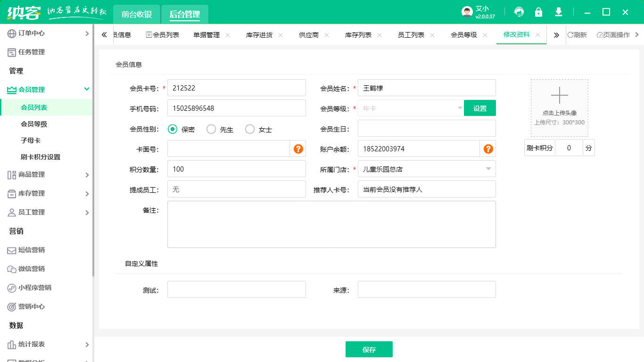The width and height of the screenshot is (644, 362).
Task: Click the plus to upload avatar
Action: point(560,95)
